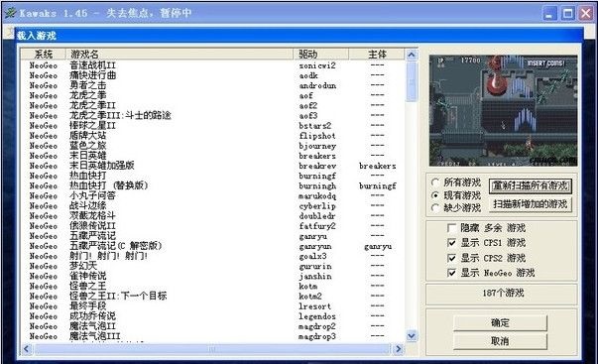Select the game 魔法气泡II

click(212, 326)
